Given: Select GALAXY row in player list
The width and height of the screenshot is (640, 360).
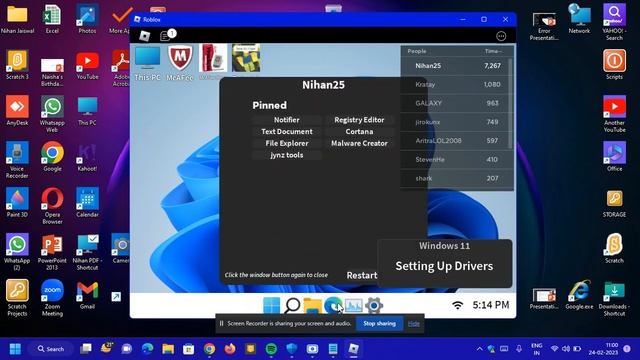Looking at the screenshot, I should [x=455, y=103].
